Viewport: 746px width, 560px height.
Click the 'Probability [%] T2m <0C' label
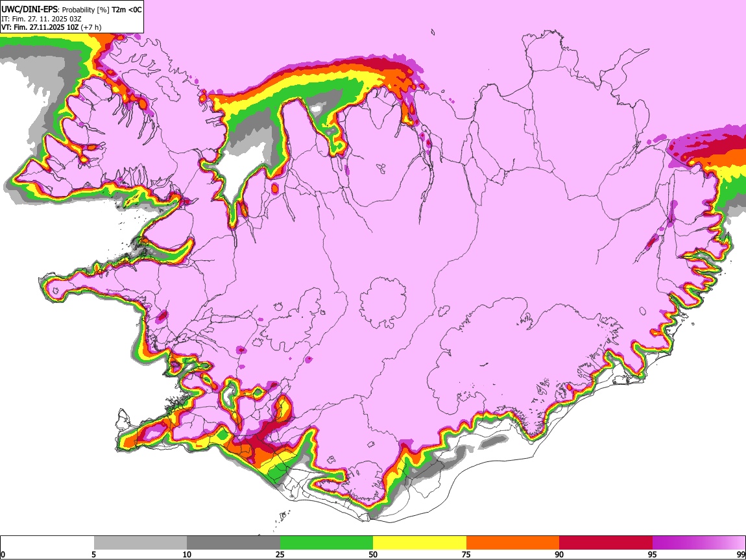click(x=102, y=10)
